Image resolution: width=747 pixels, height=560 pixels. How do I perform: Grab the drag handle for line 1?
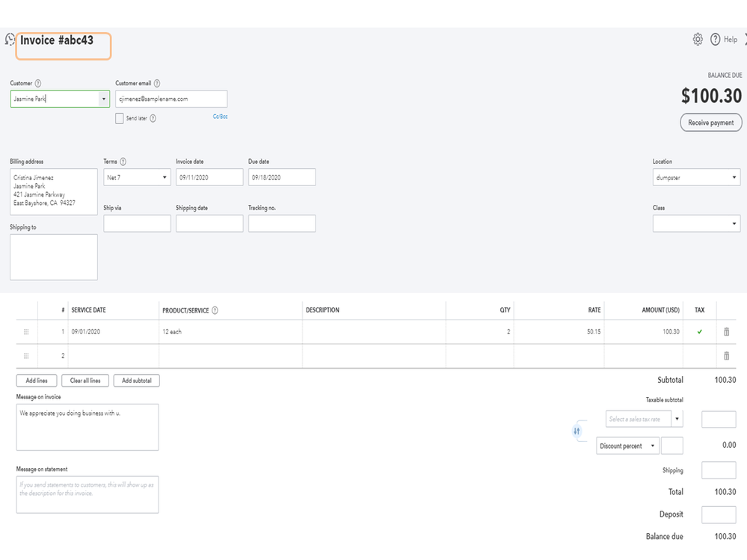[26, 332]
